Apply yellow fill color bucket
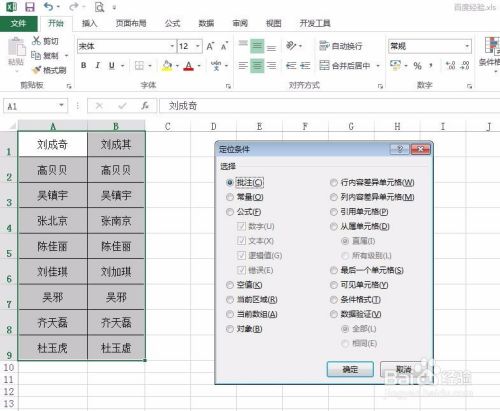 (167, 66)
